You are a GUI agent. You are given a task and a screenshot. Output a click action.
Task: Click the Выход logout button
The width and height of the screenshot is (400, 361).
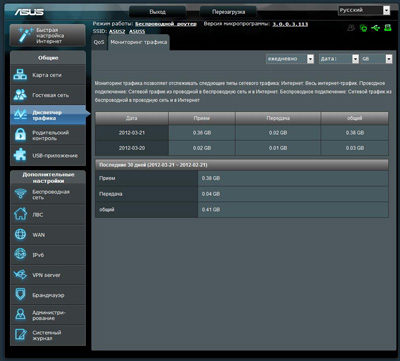coord(157,12)
